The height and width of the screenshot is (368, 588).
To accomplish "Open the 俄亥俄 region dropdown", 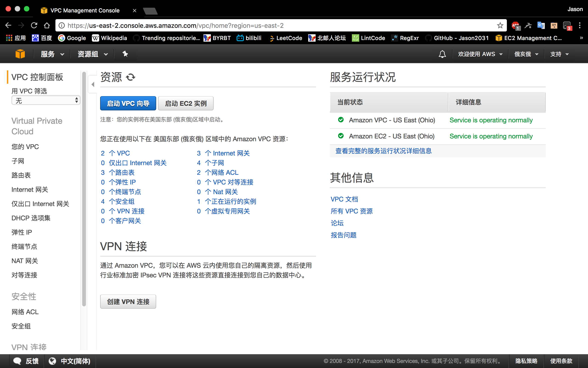I will point(526,54).
